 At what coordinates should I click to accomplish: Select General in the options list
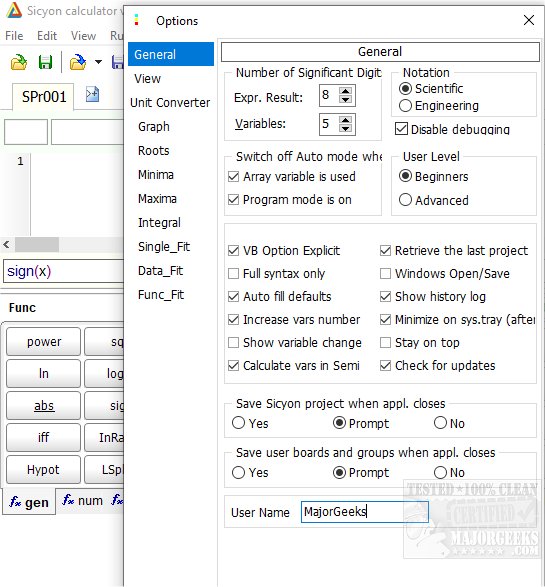pyautogui.click(x=171, y=55)
